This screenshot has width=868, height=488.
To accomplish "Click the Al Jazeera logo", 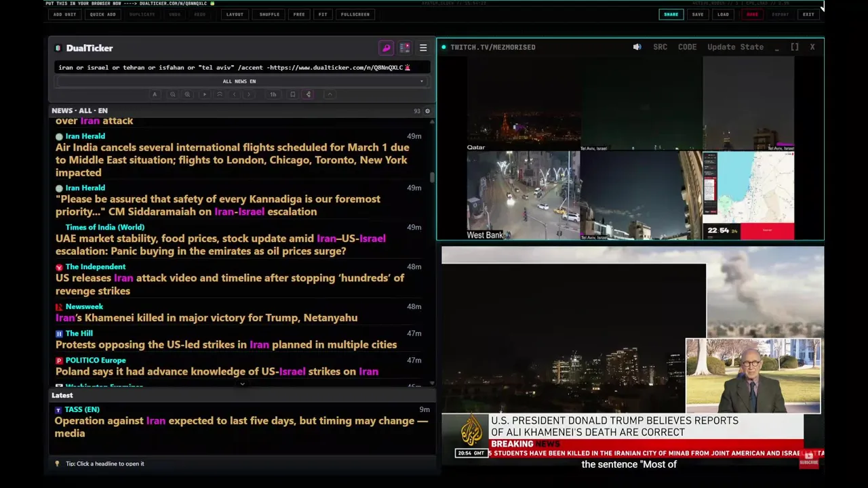I will coord(472,430).
